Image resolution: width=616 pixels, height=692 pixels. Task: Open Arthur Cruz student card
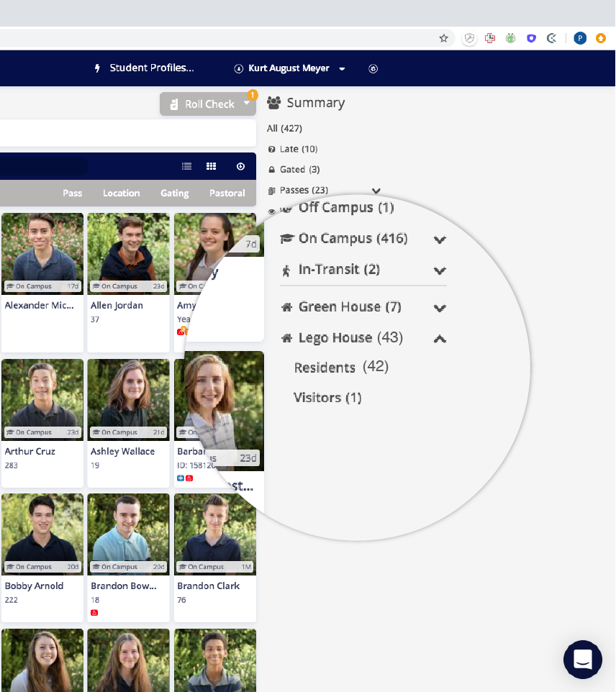pyautogui.click(x=42, y=423)
